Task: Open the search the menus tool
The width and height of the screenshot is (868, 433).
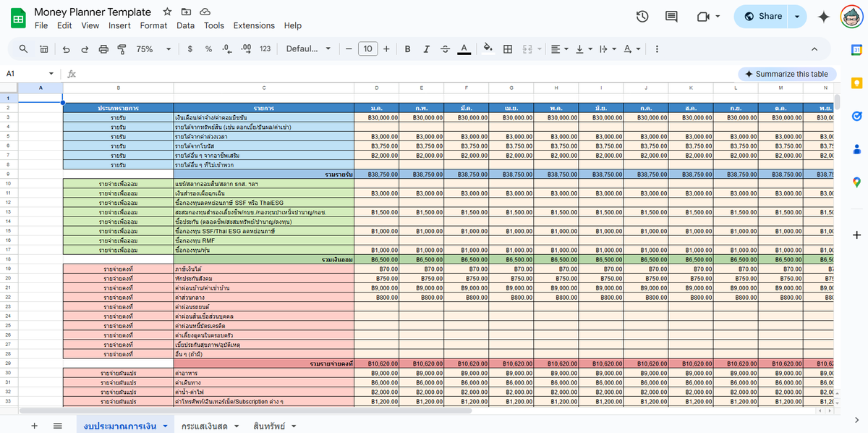Action: tap(24, 49)
